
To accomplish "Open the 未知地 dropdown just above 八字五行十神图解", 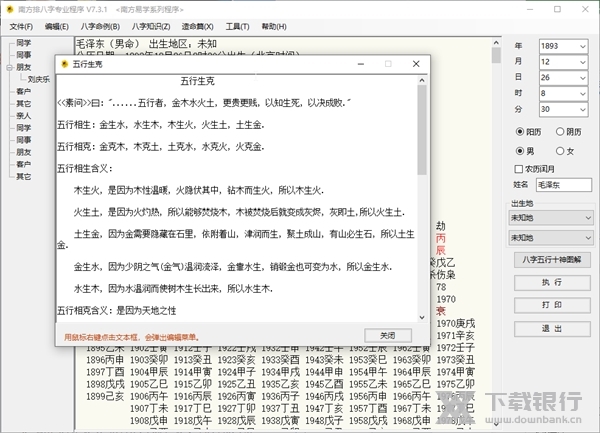I will coord(551,238).
